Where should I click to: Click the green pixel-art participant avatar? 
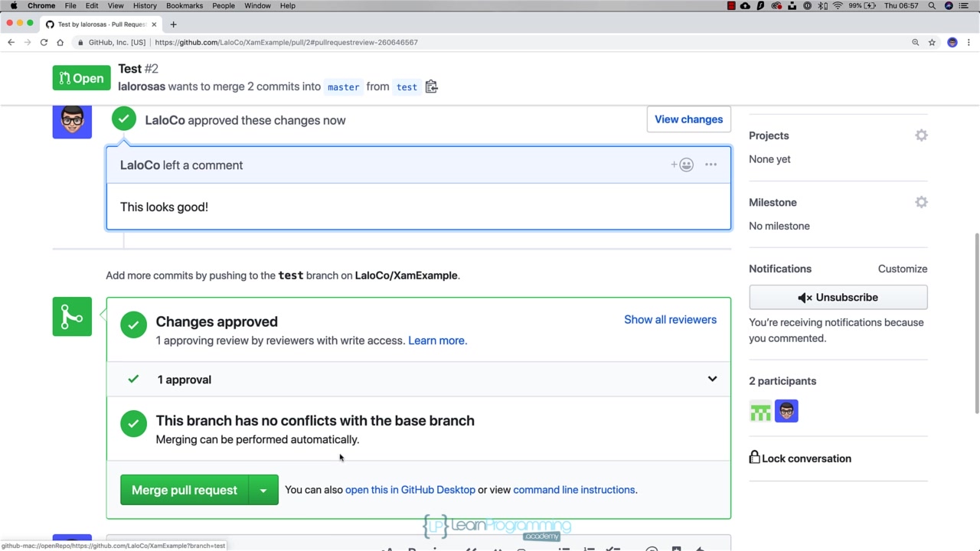point(760,412)
